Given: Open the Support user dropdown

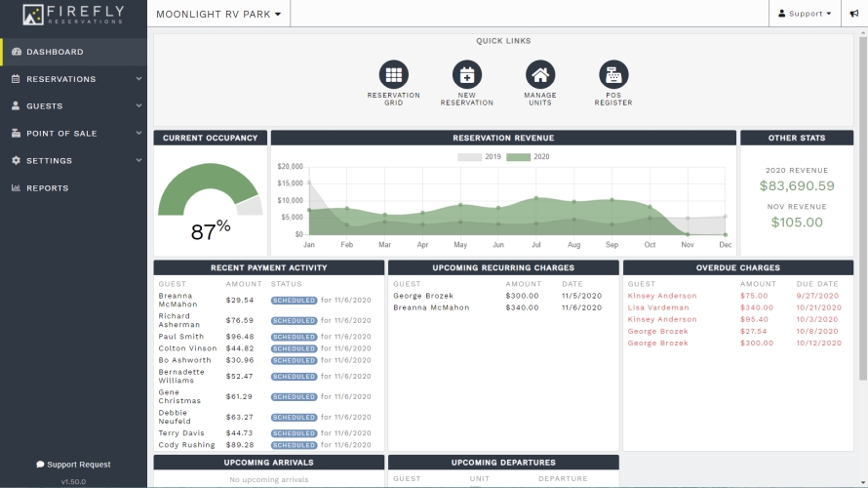Looking at the screenshot, I should pyautogui.click(x=805, y=14).
